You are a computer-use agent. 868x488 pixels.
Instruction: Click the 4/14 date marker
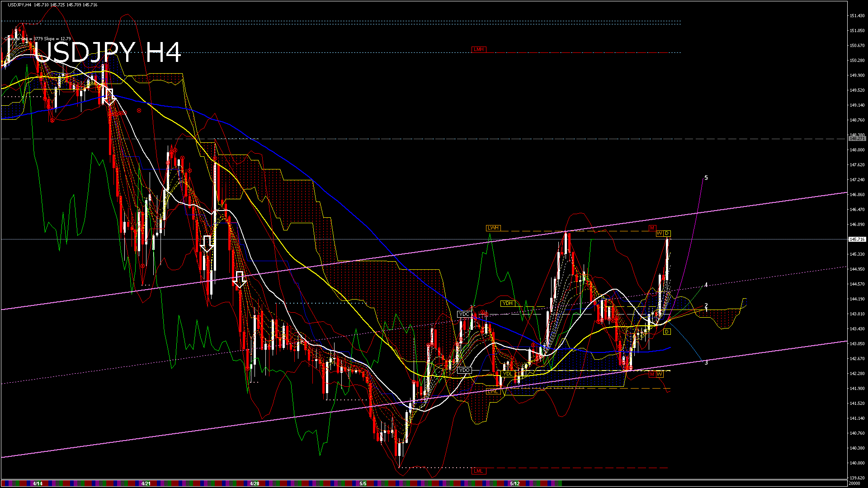38,483
